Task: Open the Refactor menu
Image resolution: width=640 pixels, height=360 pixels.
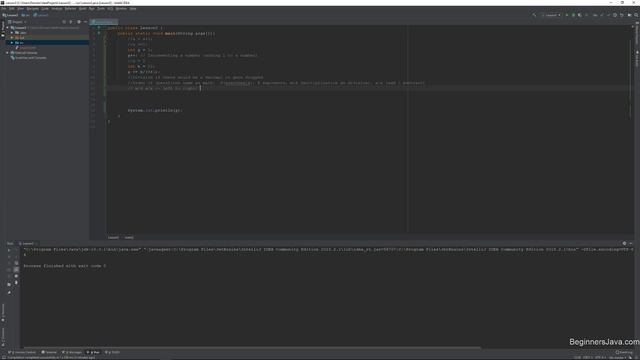Action: coord(71,9)
